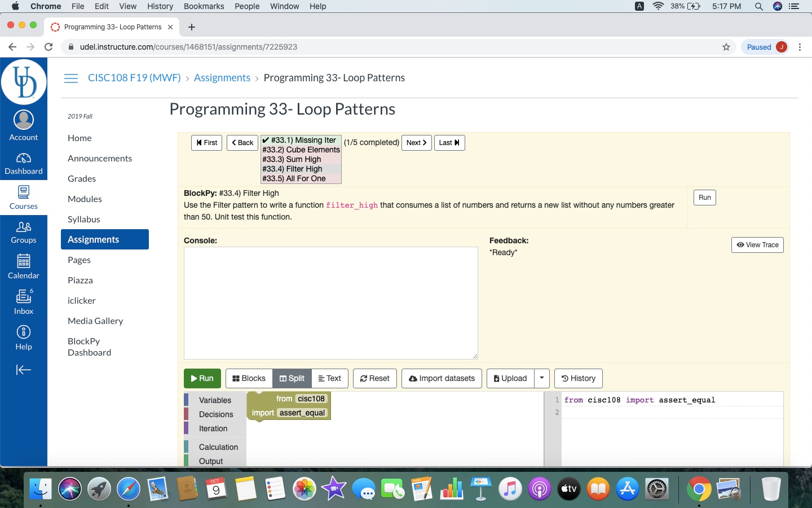The width and height of the screenshot is (812, 508).
Task: Collapse the course navigation with the arrow icon
Action: 23,370
